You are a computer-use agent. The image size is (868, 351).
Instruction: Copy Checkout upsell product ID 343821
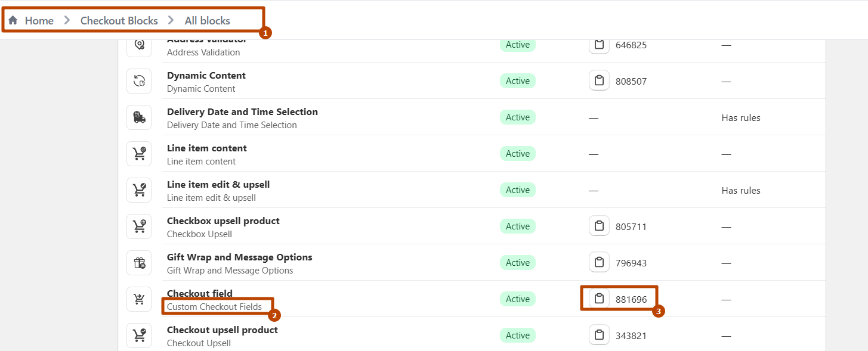pos(599,336)
